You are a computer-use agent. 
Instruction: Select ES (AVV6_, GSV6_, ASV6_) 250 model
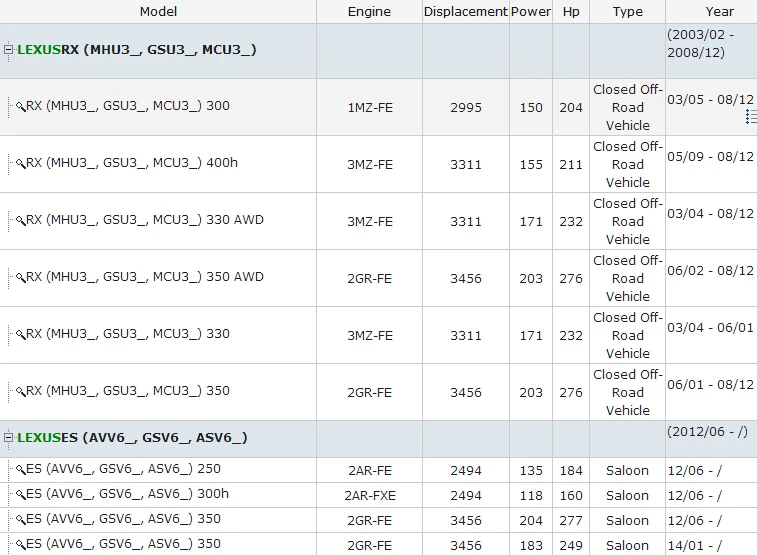pos(123,469)
